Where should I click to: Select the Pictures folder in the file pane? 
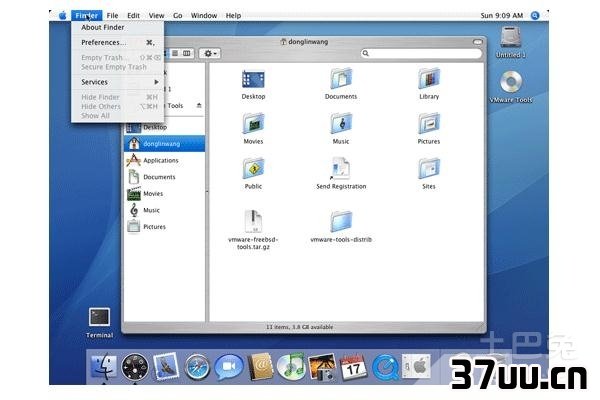click(429, 123)
